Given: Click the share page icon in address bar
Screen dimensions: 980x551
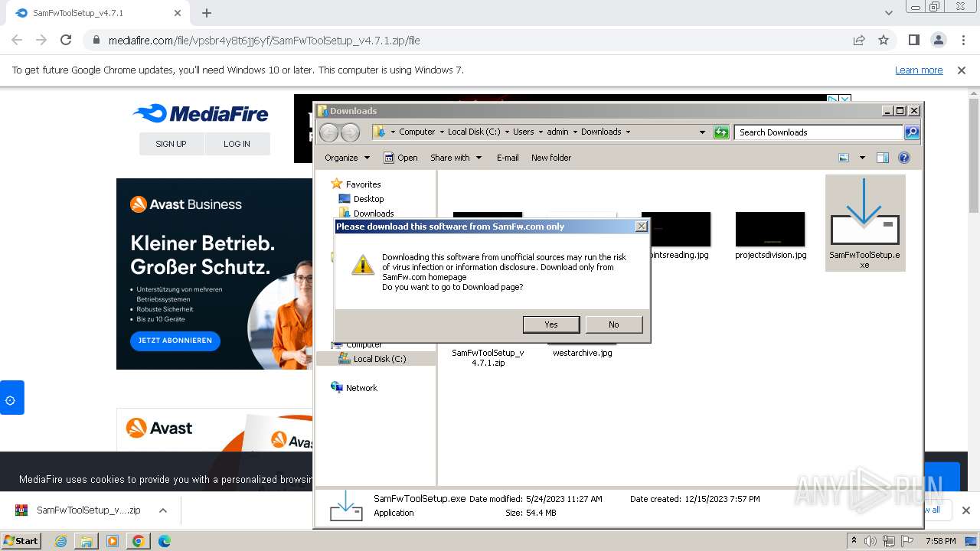Looking at the screenshot, I should tap(859, 41).
